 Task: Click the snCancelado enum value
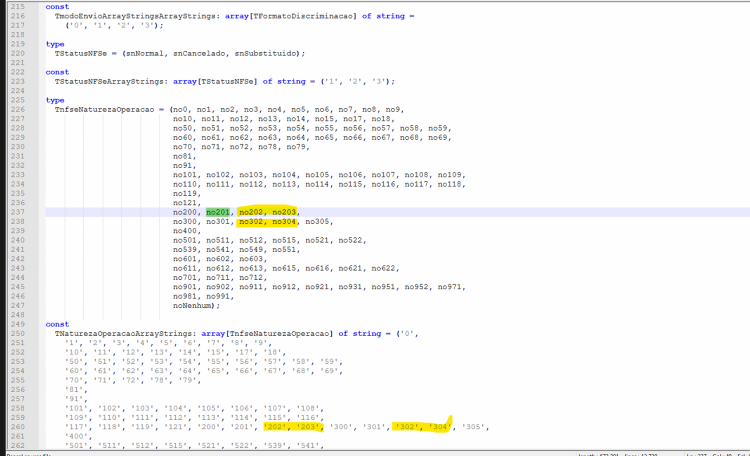pyautogui.click(x=199, y=54)
